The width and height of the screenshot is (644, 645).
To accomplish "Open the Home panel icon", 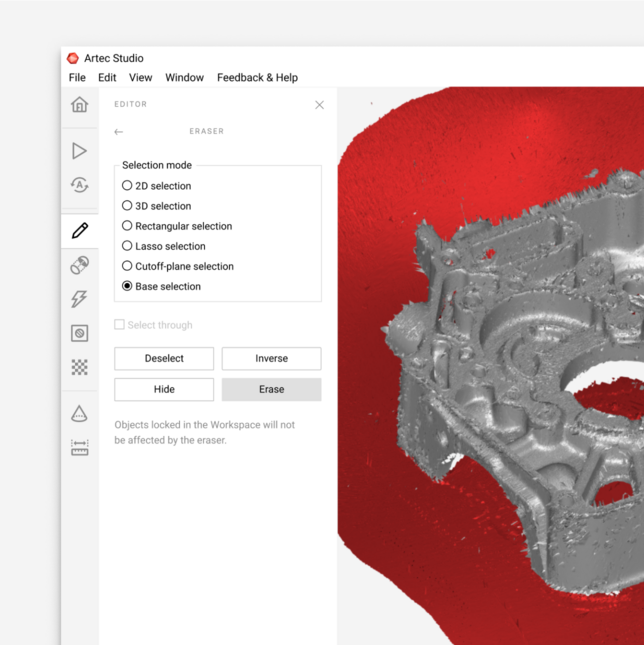I will coord(80,105).
